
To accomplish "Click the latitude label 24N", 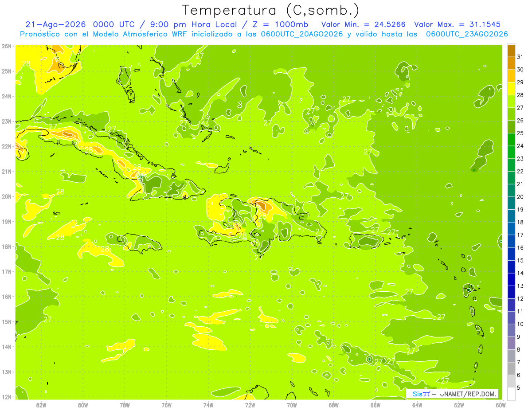I will point(7,96).
